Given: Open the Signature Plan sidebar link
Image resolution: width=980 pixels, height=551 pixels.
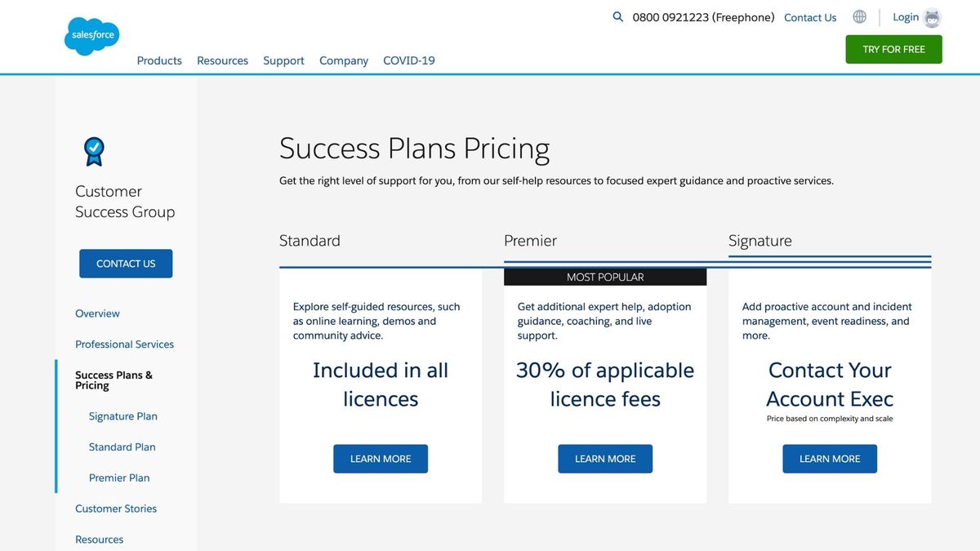Looking at the screenshot, I should coord(122,415).
